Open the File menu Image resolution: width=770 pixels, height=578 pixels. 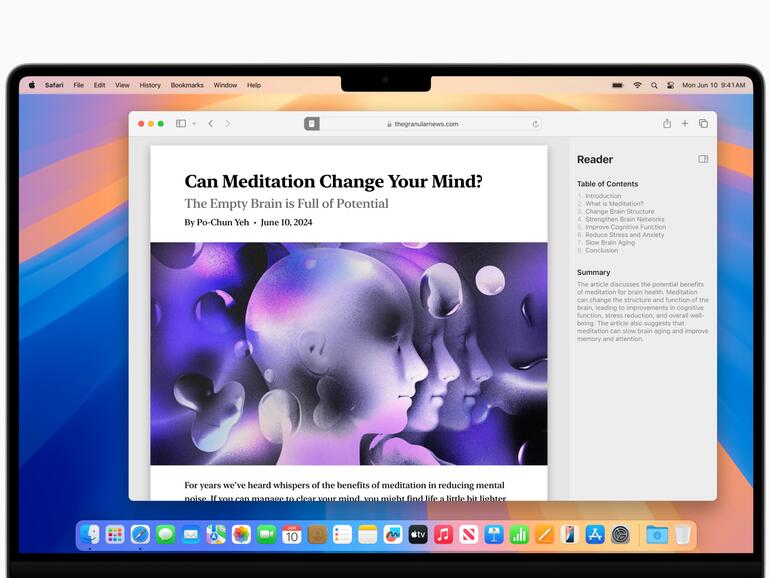(x=79, y=85)
